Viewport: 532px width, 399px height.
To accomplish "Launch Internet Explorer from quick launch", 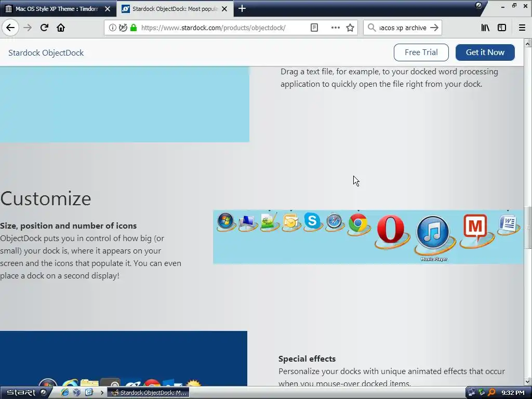I will (64, 393).
